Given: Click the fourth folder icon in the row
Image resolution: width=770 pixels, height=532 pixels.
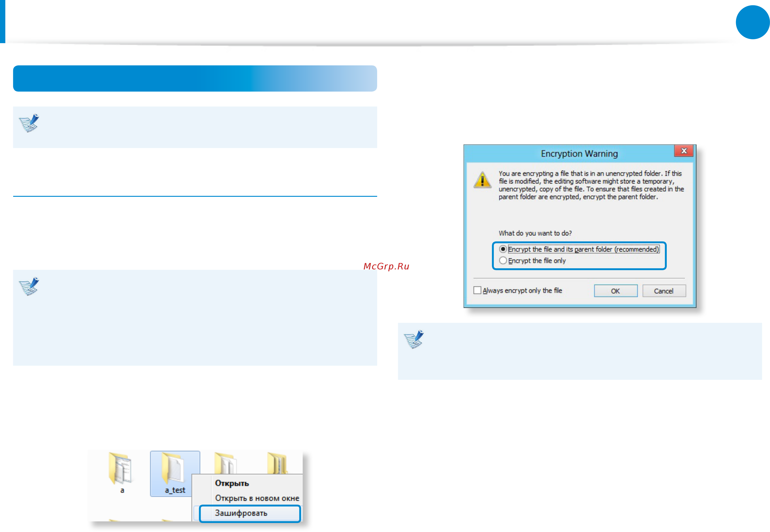Looking at the screenshot, I should (x=278, y=463).
